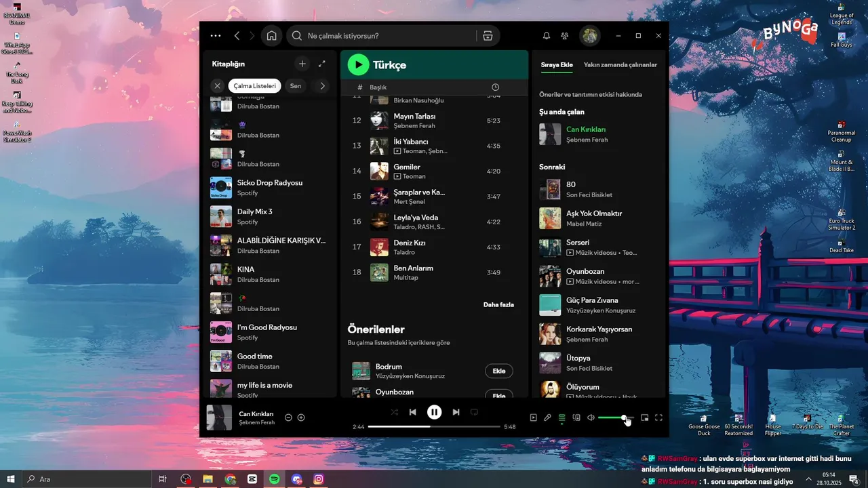Select the Sen filter chip

296,86
